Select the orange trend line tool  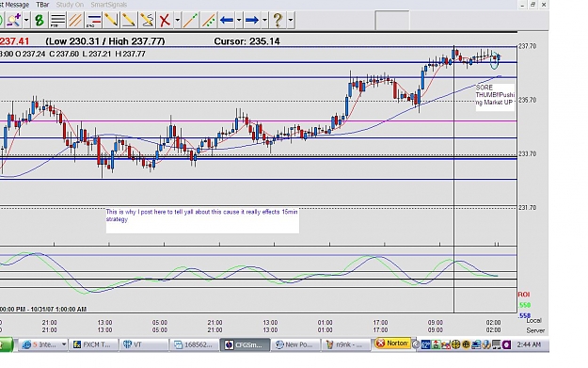point(190,20)
